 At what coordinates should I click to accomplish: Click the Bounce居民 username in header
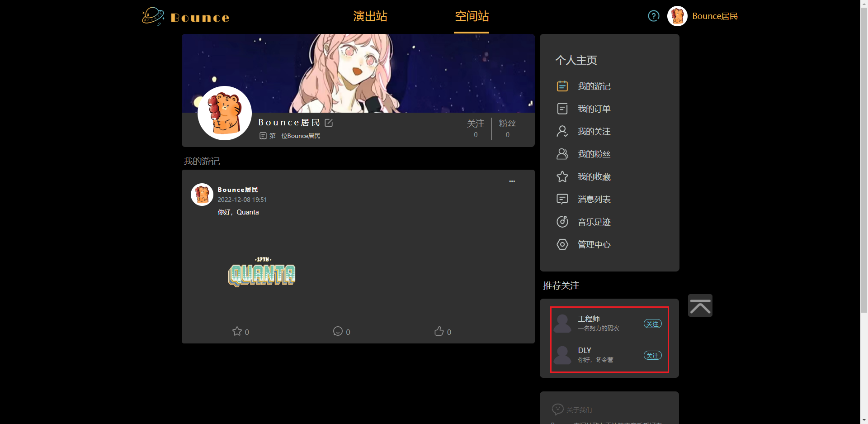715,16
